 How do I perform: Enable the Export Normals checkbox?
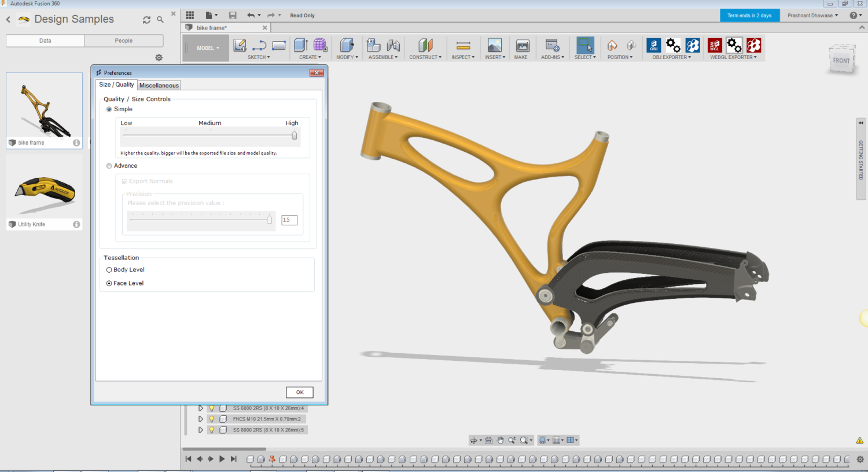[124, 181]
